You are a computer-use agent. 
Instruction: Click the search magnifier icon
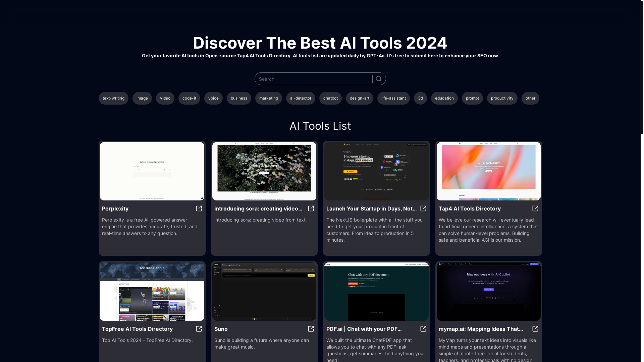pos(379,79)
